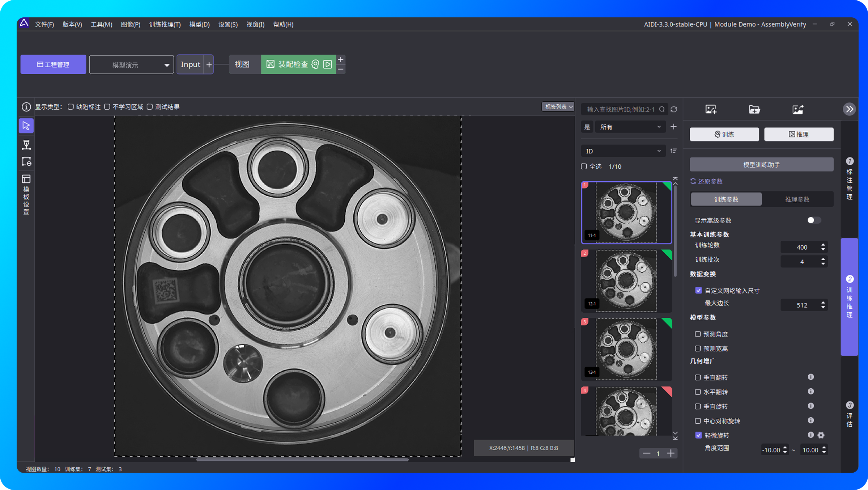Image resolution: width=868 pixels, height=490 pixels.
Task: Click info icon next to display type
Action: pyautogui.click(x=26, y=107)
